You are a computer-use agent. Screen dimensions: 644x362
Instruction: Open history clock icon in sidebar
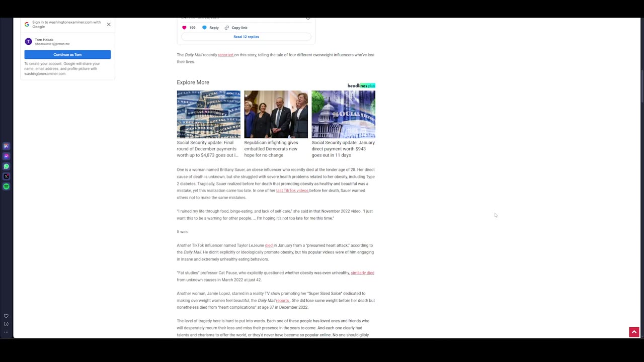pos(6,324)
